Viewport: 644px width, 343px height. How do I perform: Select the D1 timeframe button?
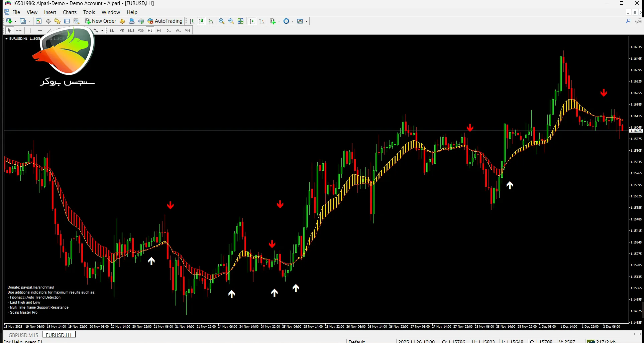(x=169, y=30)
